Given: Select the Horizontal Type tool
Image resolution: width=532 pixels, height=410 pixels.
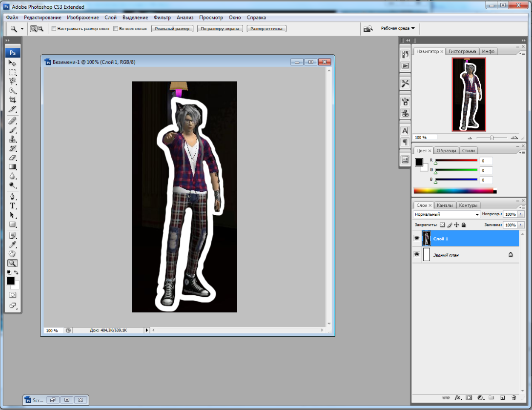Looking at the screenshot, I should [13, 205].
